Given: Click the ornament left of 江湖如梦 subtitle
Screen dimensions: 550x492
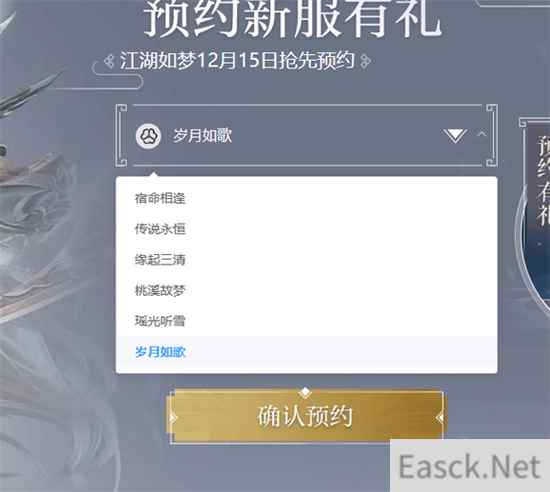Looking at the screenshot, I should point(110,61).
